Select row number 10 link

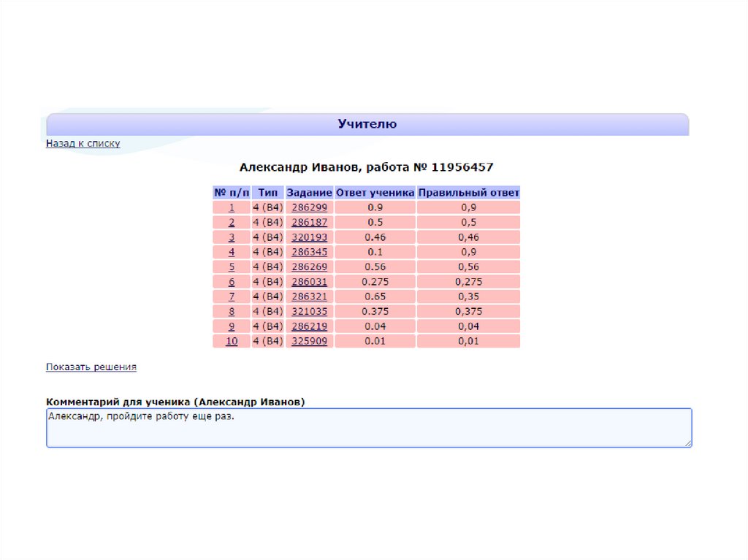tap(232, 341)
